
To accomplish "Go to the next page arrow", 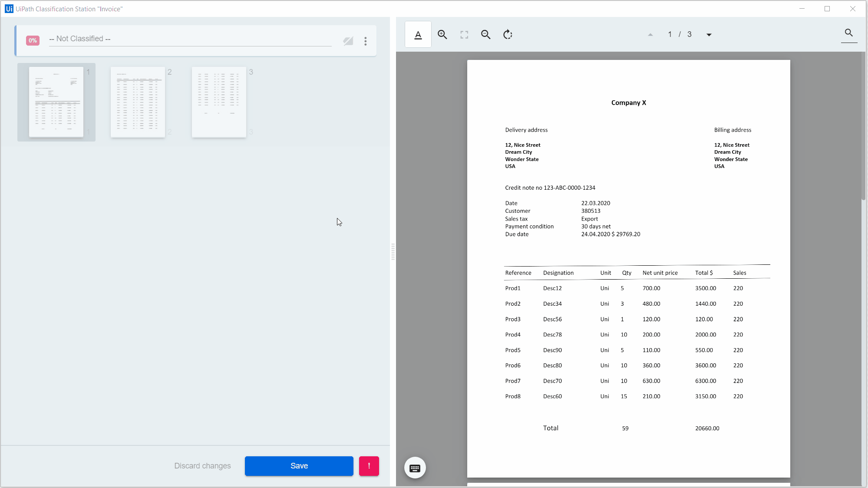I will 709,35.
